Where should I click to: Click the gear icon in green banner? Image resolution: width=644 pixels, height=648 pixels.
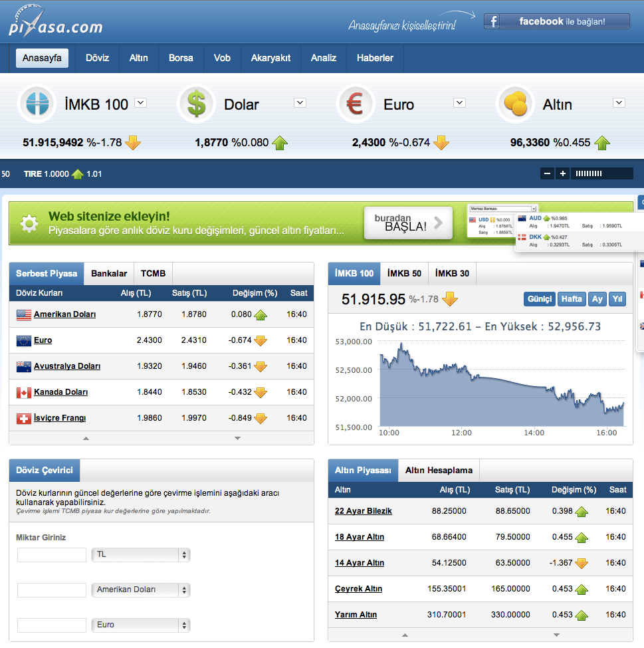tap(29, 223)
